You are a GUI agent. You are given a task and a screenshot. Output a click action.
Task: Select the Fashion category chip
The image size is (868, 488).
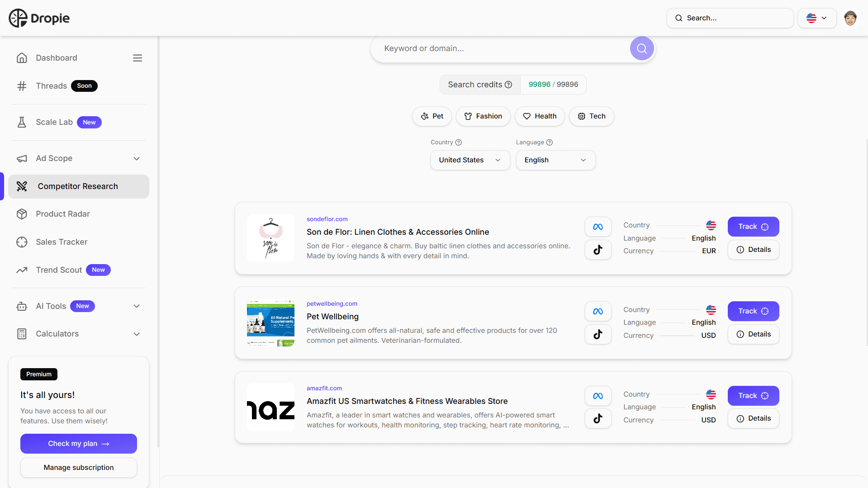click(x=483, y=116)
